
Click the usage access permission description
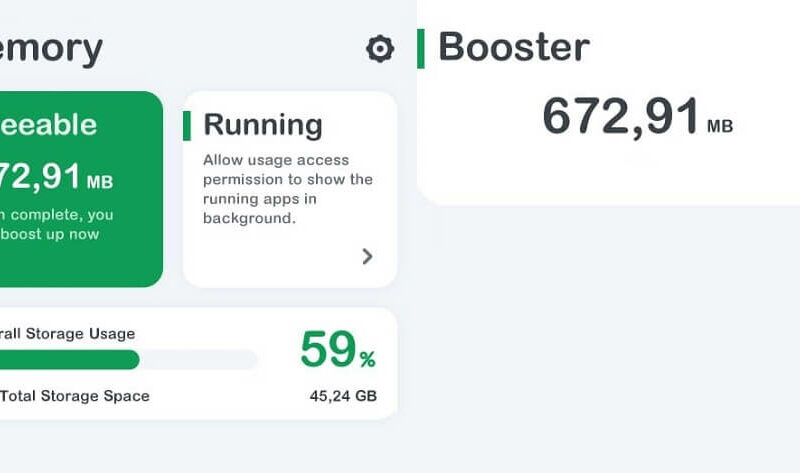coord(288,189)
